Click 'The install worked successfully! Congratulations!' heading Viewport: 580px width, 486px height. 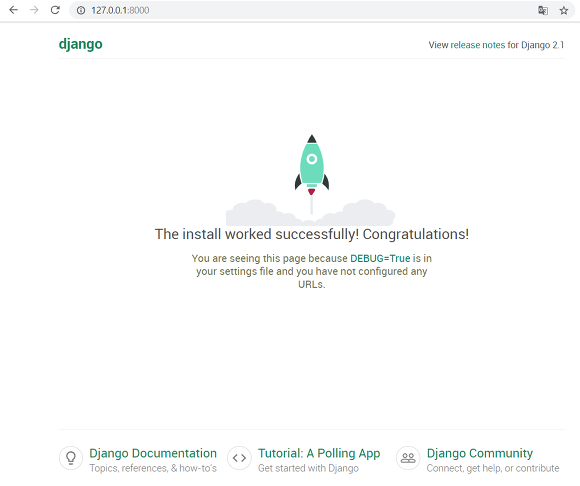312,234
